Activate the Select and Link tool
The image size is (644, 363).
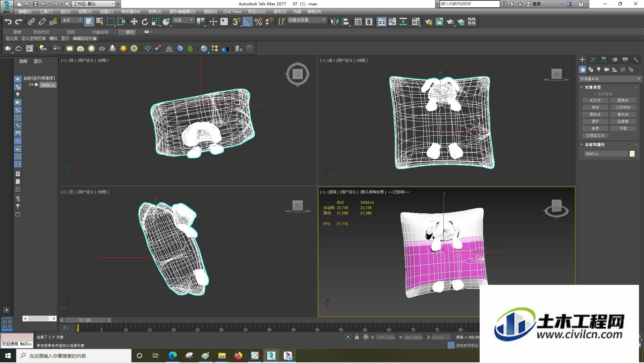(31, 22)
